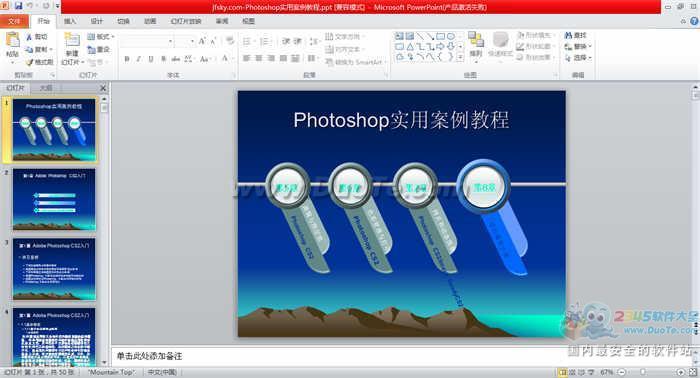The height and width of the screenshot is (378, 700).
Task: Open the Change Case (Aa) dropdown
Action: coord(205,58)
